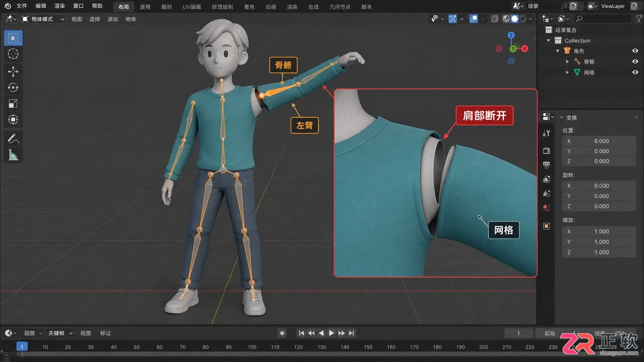Play the animation forward
The height and width of the screenshot is (362, 644).
[x=331, y=333]
